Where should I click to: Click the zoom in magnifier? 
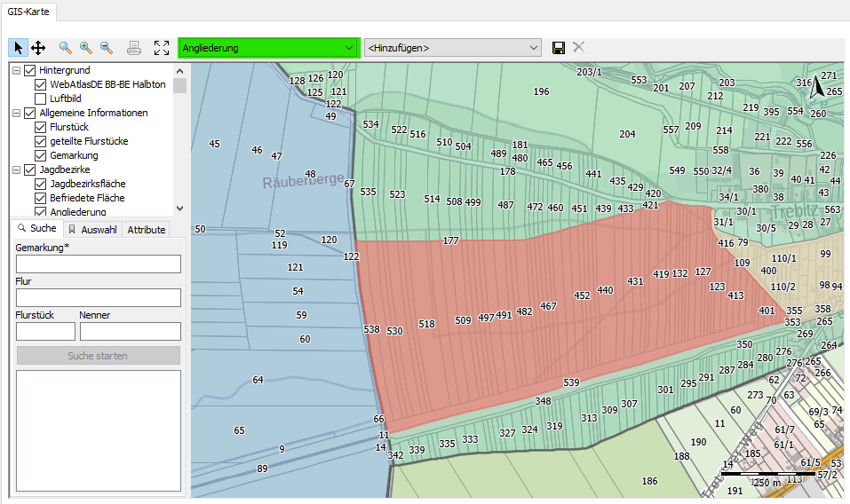pos(86,48)
